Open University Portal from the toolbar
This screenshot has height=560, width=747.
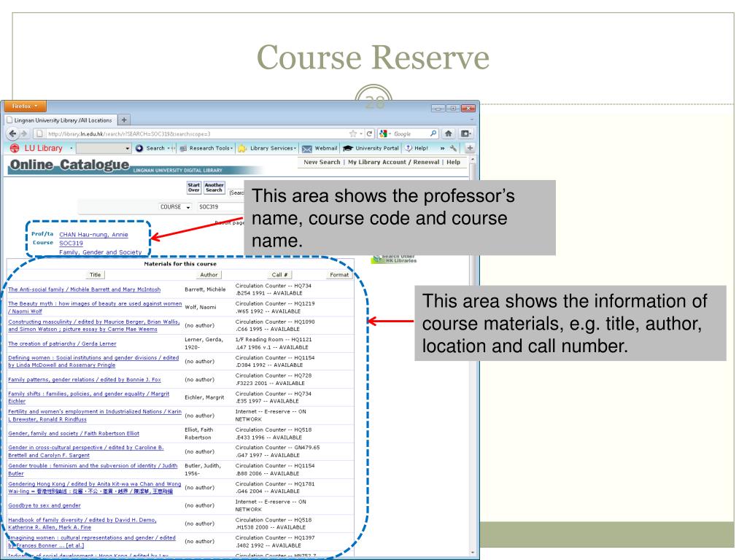pyautogui.click(x=371, y=148)
